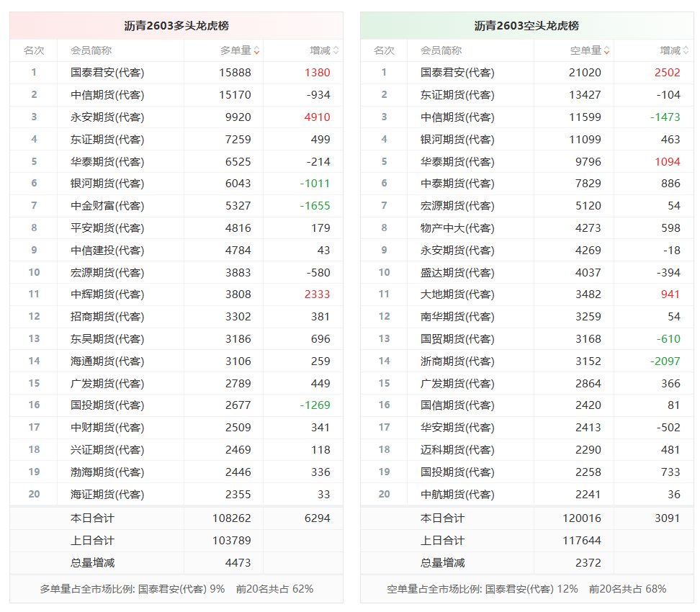Select 东证期货(代客) in long table rank 4
Image resolution: width=700 pixels, height=612 pixels.
(x=107, y=140)
